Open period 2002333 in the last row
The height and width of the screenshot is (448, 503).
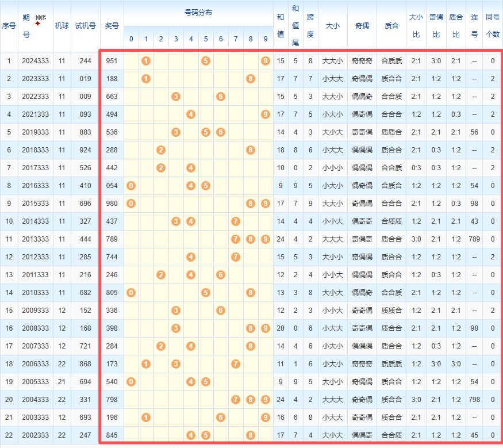[36, 435]
